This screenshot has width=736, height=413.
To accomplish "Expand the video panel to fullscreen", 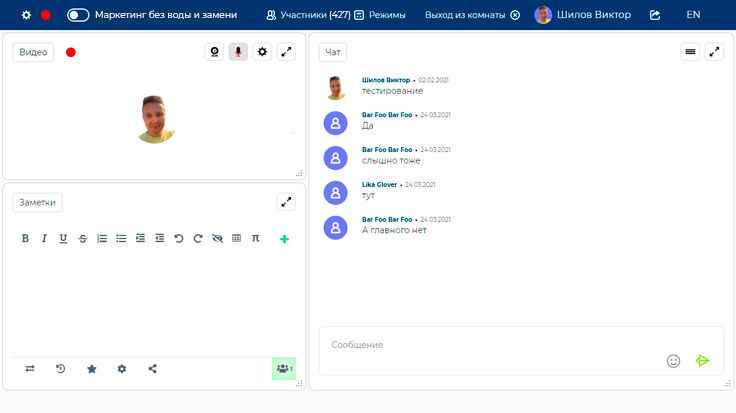I will [286, 52].
